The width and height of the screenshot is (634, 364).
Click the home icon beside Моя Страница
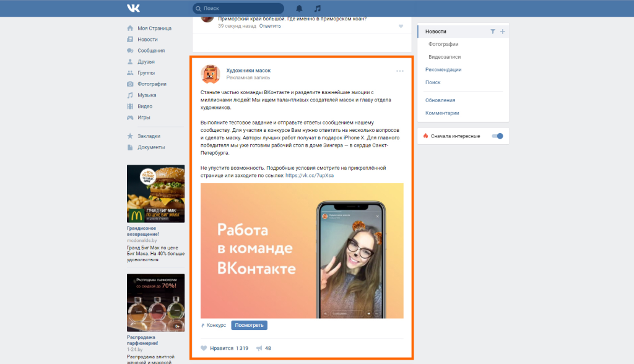coord(130,28)
